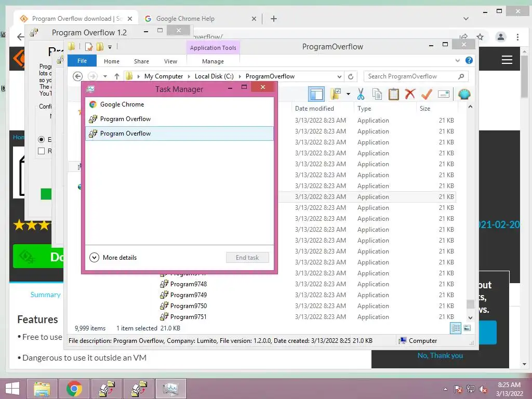Image resolution: width=532 pixels, height=399 pixels.
Task: Click My Computer in the address breadcrumb
Action: (164, 76)
